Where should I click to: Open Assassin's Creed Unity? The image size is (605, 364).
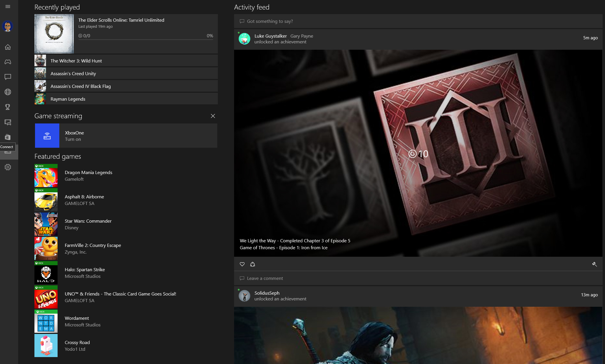click(126, 73)
